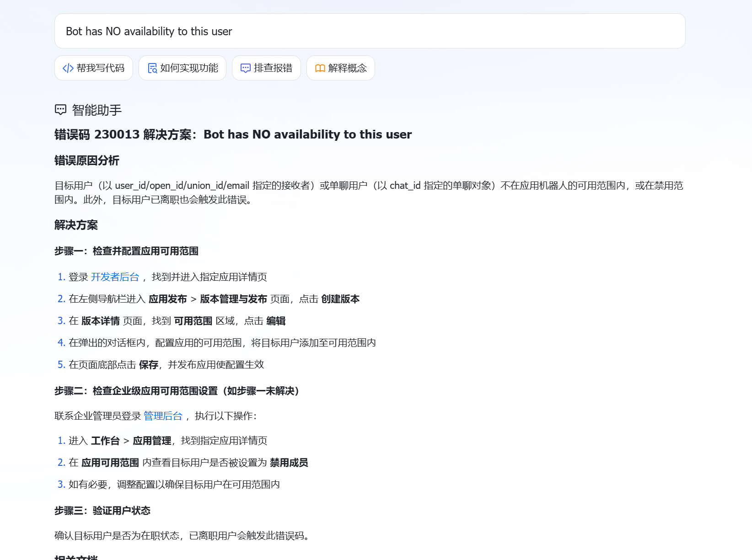Click the 智能助手 speech bubble icon
The image size is (752, 560).
pos(60,110)
